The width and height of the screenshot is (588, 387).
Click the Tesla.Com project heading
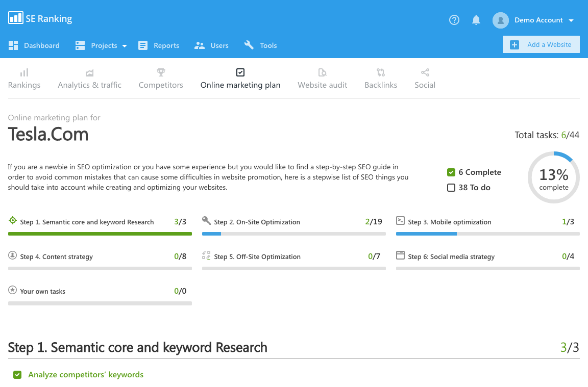click(x=48, y=134)
